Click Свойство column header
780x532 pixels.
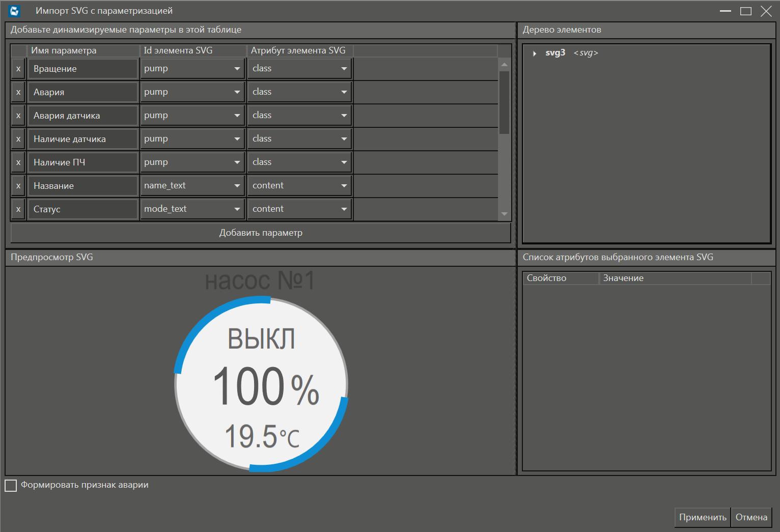point(561,278)
